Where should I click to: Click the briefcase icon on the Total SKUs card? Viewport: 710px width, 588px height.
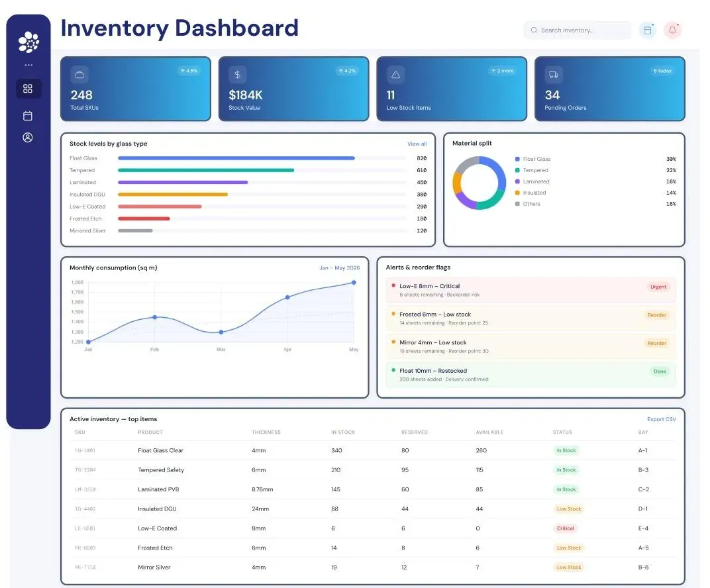pyautogui.click(x=79, y=75)
